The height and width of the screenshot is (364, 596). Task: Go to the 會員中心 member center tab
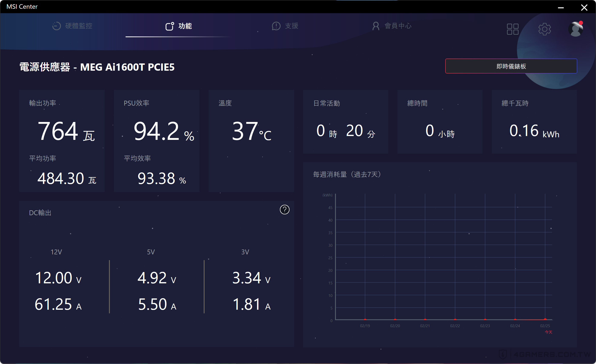point(392,26)
